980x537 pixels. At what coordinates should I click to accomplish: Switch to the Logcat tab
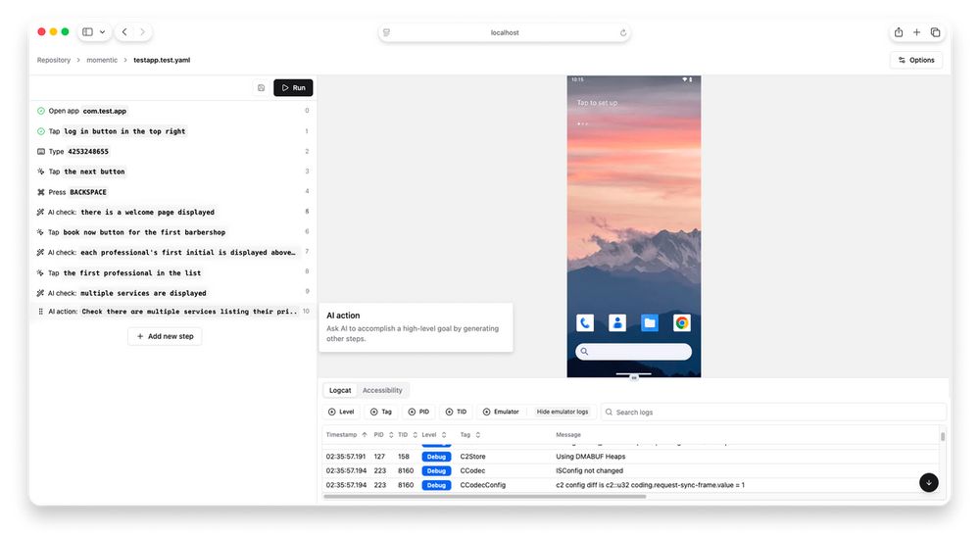340,390
